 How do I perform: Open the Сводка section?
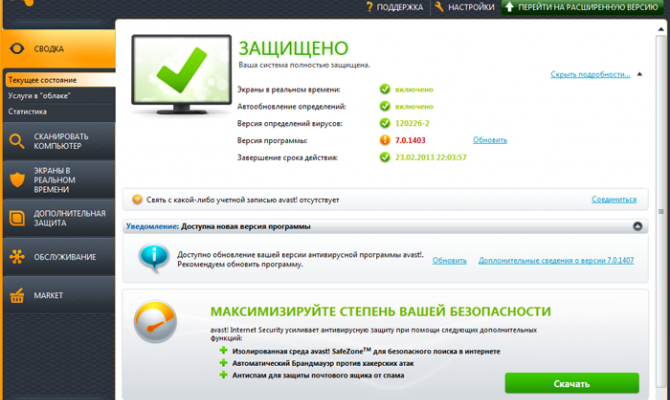tap(59, 49)
